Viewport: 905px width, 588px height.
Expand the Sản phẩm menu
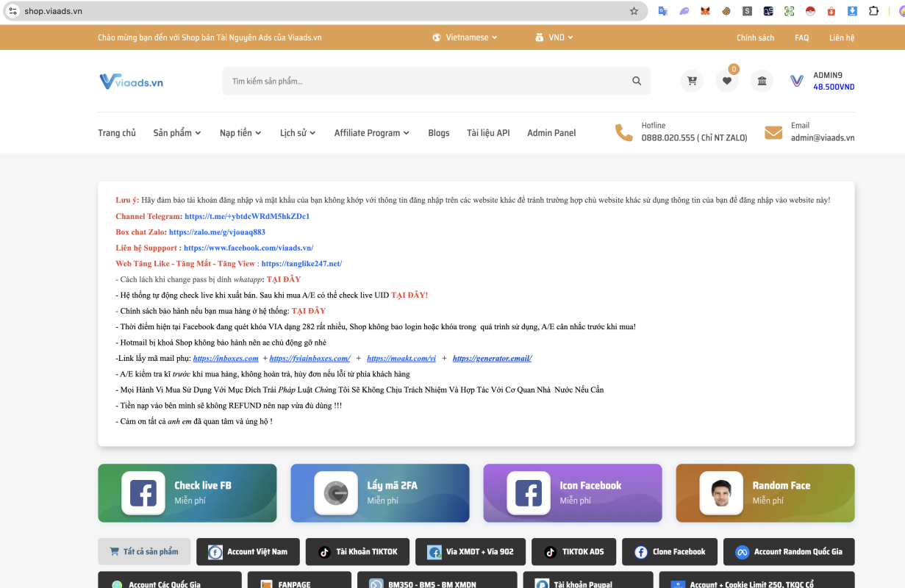click(172, 133)
